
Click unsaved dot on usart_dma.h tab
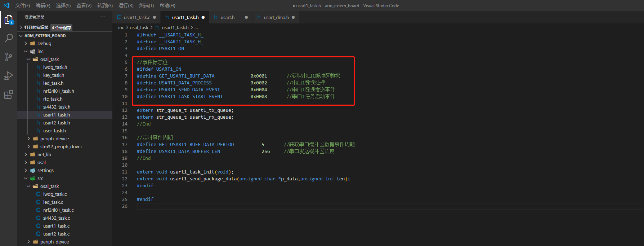pos(293,17)
